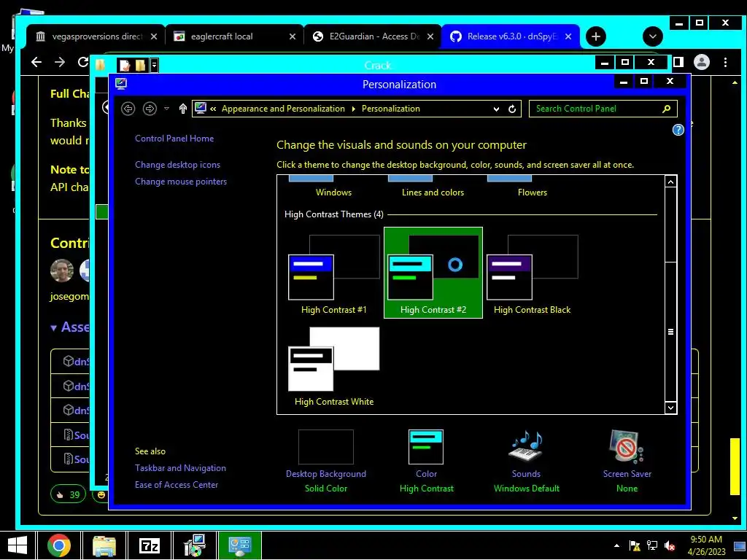Close the eaglercraft local tab
747x560 pixels.
(x=292, y=36)
